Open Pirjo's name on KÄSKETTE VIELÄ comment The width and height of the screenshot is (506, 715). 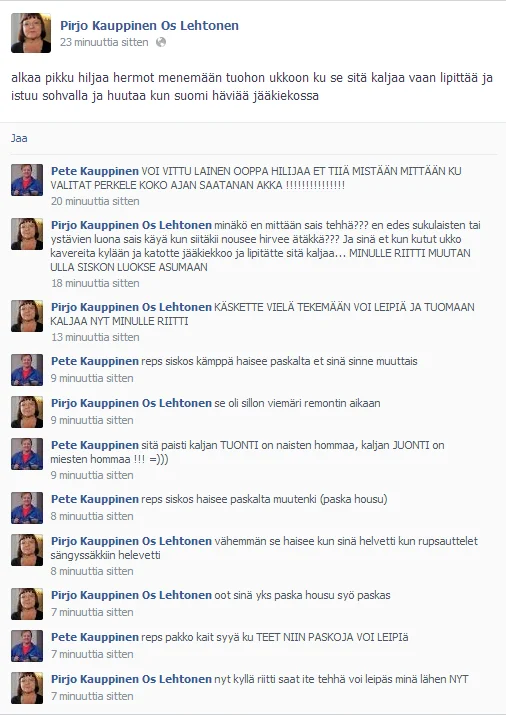click(131, 307)
